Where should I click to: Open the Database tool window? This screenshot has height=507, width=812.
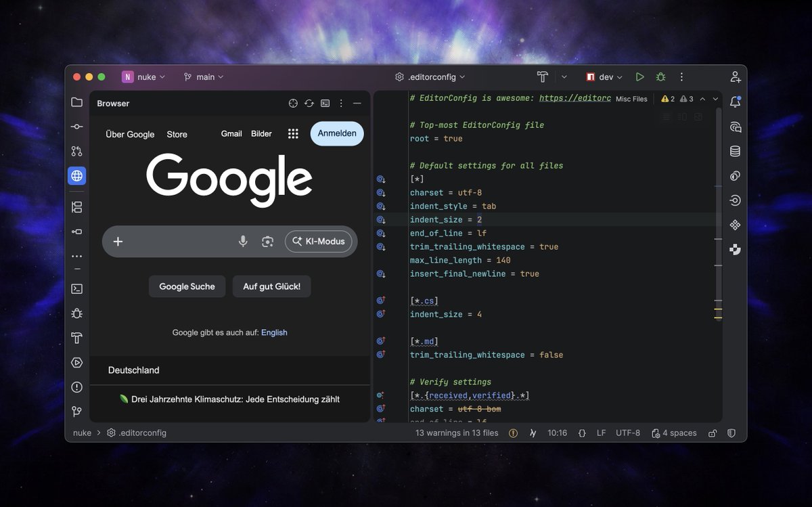click(x=735, y=150)
